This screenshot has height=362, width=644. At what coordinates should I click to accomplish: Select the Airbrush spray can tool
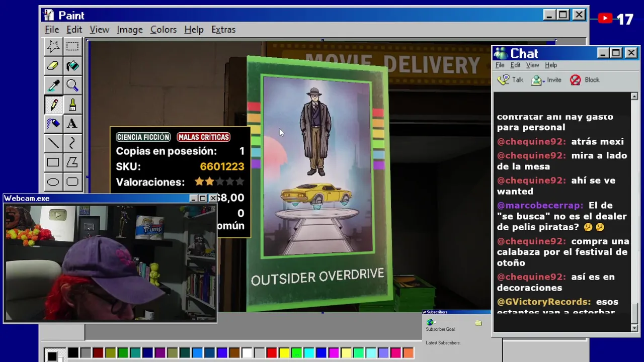coord(53,124)
